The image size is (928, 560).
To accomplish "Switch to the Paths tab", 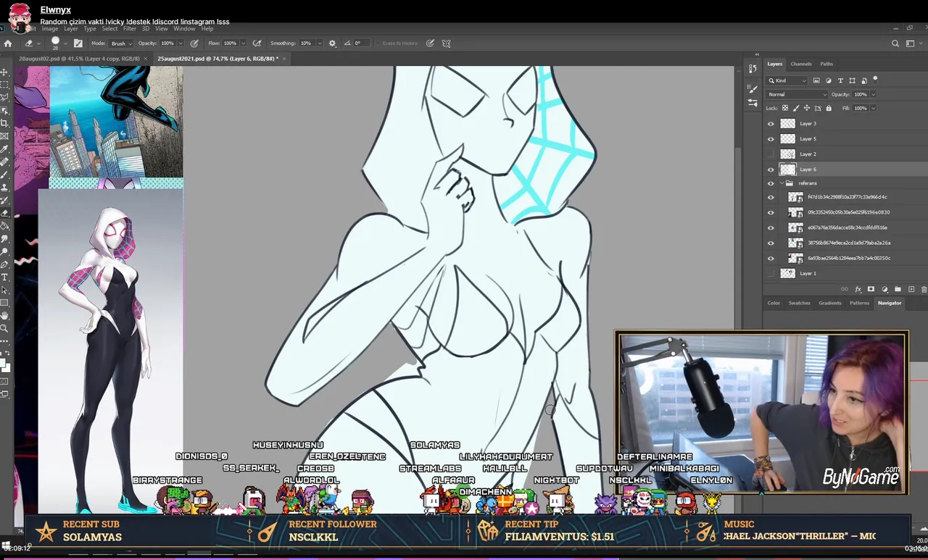I will 826,64.
